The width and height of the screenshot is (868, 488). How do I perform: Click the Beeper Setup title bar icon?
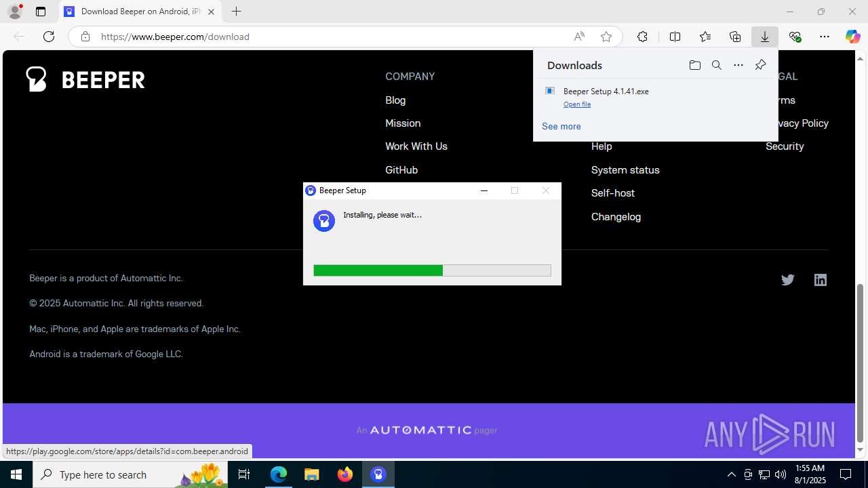[311, 190]
